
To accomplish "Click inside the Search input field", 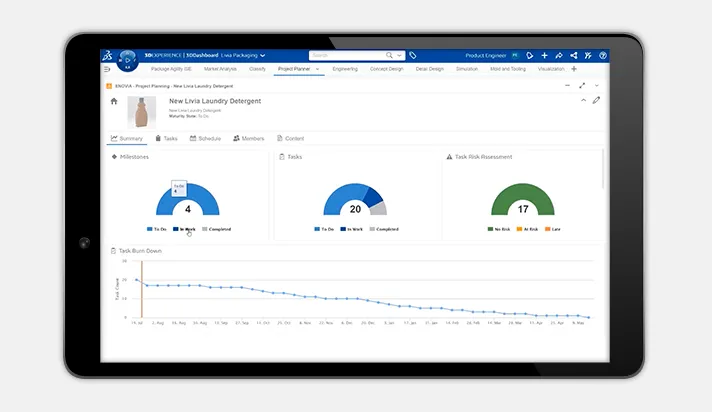I will click(x=347, y=55).
